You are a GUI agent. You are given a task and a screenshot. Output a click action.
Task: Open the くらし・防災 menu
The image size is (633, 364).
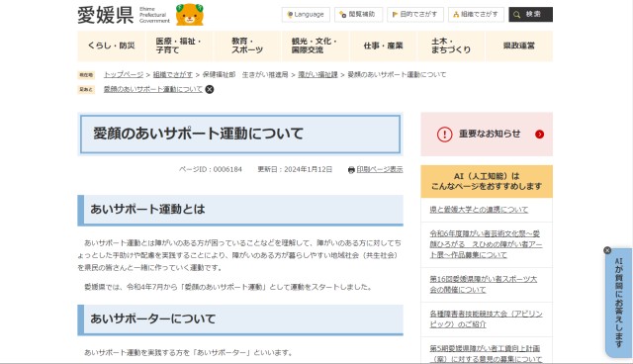tap(111, 45)
